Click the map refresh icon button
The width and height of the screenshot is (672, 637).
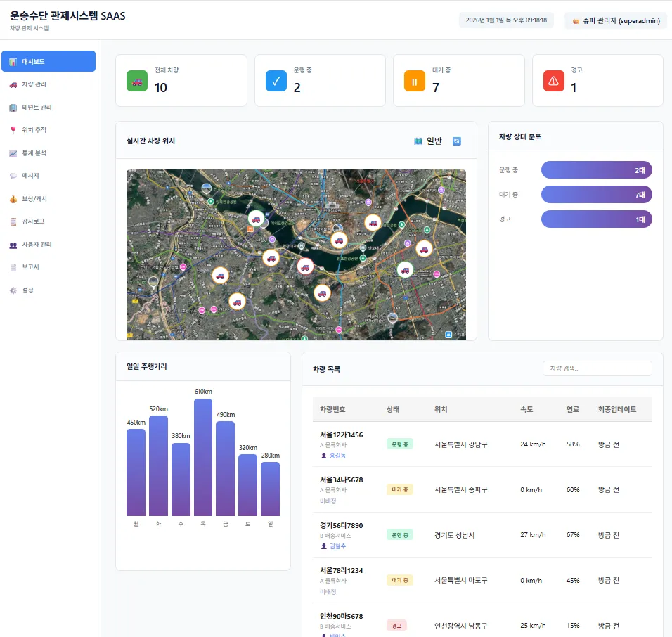pos(457,141)
